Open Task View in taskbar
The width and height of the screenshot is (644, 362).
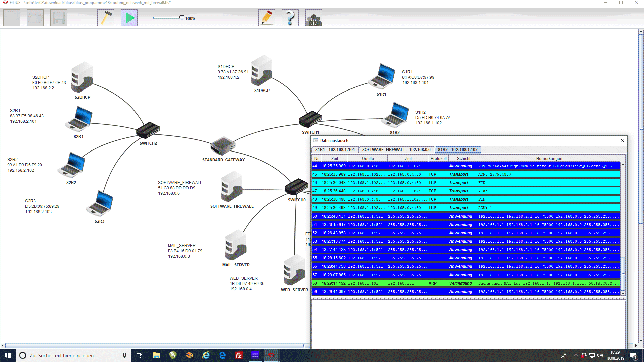point(140,355)
